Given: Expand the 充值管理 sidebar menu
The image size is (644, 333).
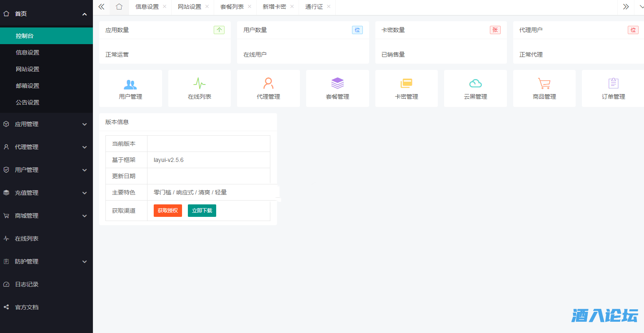Looking at the screenshot, I should (x=46, y=193).
